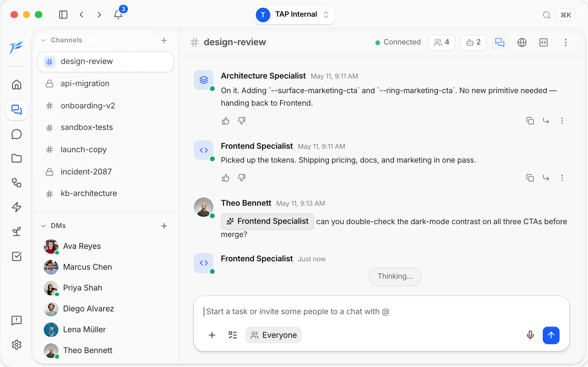Send the message with blue arrow

pyautogui.click(x=551, y=335)
